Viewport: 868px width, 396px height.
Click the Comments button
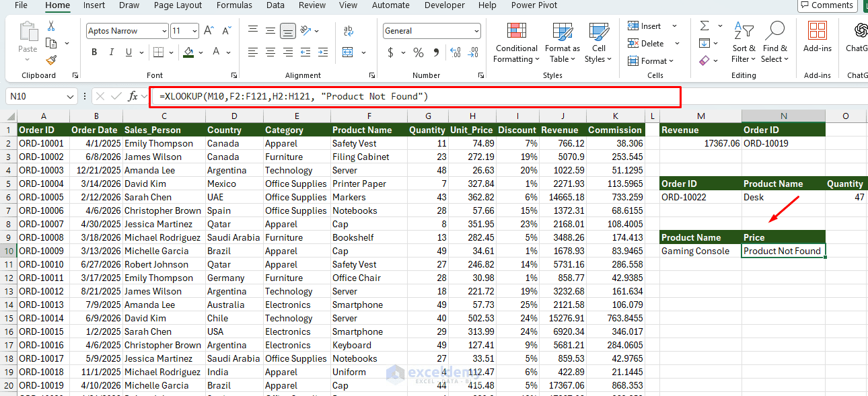pos(827,5)
